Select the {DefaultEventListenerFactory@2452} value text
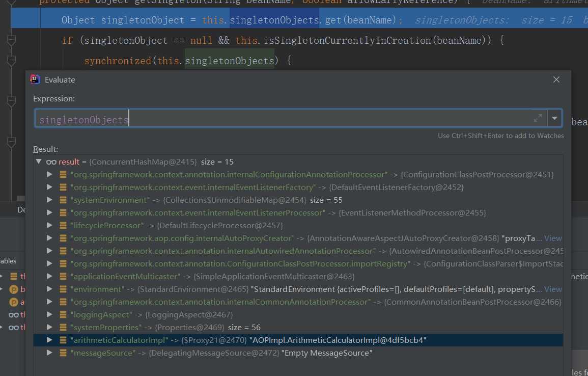This screenshot has width=588, height=376. tap(396, 187)
